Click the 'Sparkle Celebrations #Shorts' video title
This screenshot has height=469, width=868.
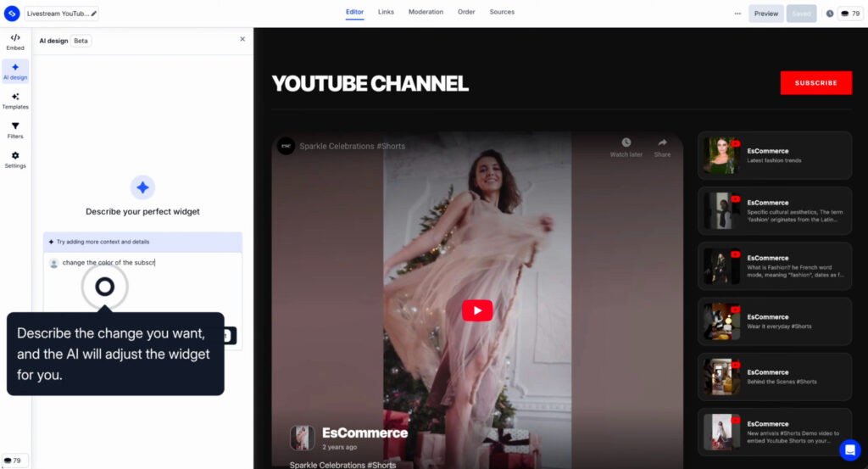[352, 146]
